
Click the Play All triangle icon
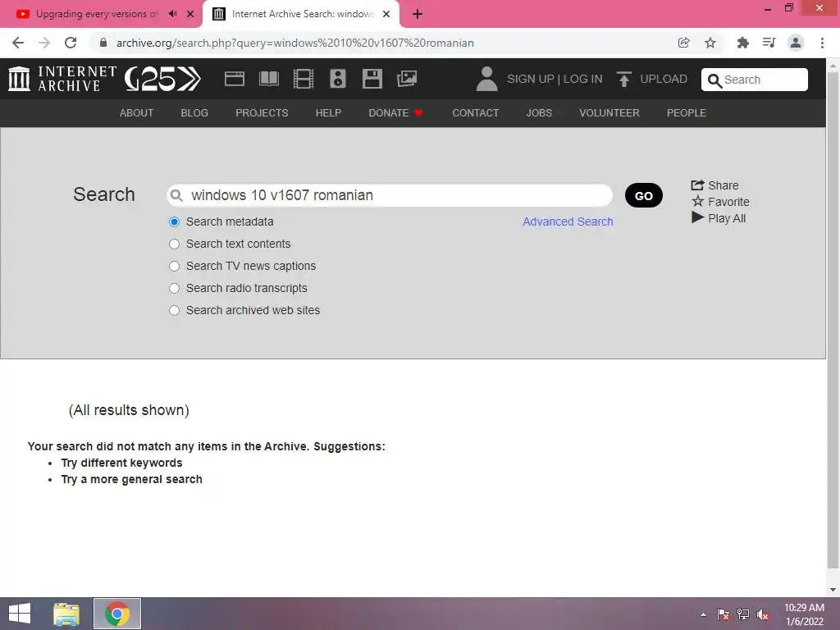[697, 217]
